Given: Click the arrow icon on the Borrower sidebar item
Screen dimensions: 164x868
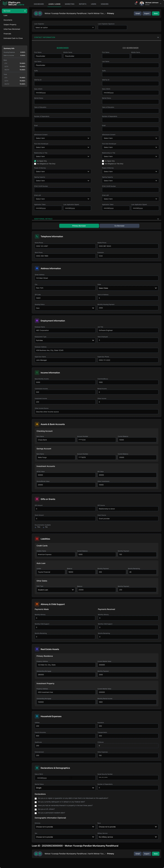Looking at the screenshot, I should pos(25,11).
